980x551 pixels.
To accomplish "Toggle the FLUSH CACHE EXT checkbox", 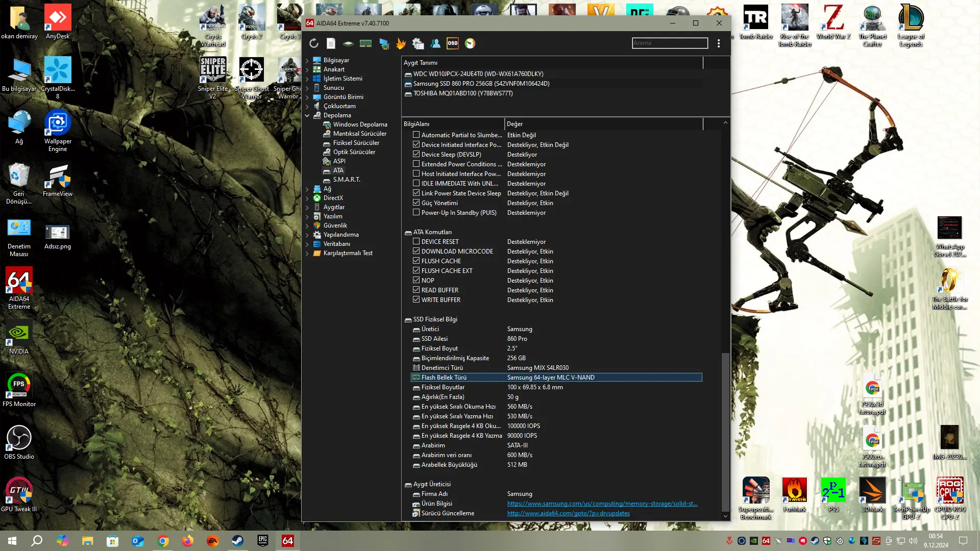I will click(x=416, y=271).
